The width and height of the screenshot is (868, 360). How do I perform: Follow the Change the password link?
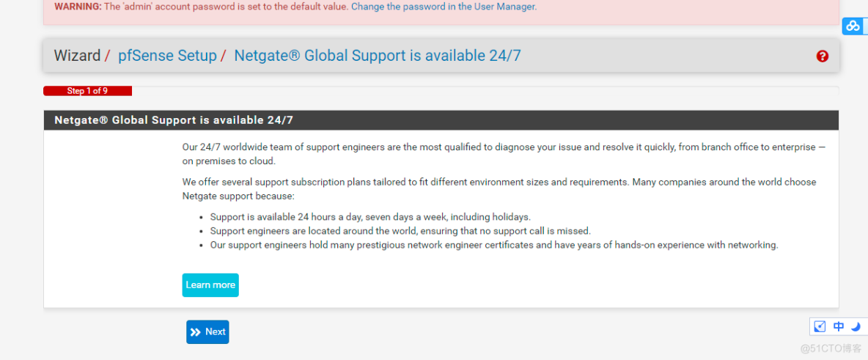coord(444,7)
